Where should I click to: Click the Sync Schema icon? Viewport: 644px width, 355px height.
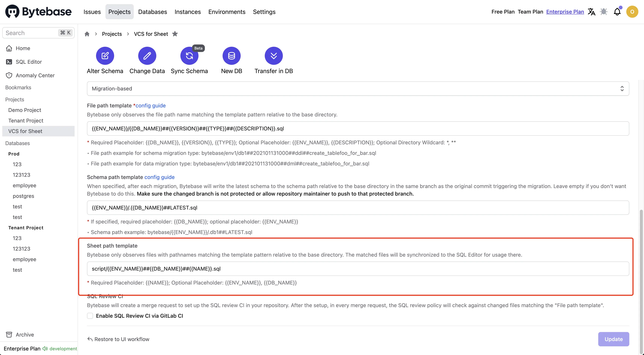pyautogui.click(x=189, y=56)
